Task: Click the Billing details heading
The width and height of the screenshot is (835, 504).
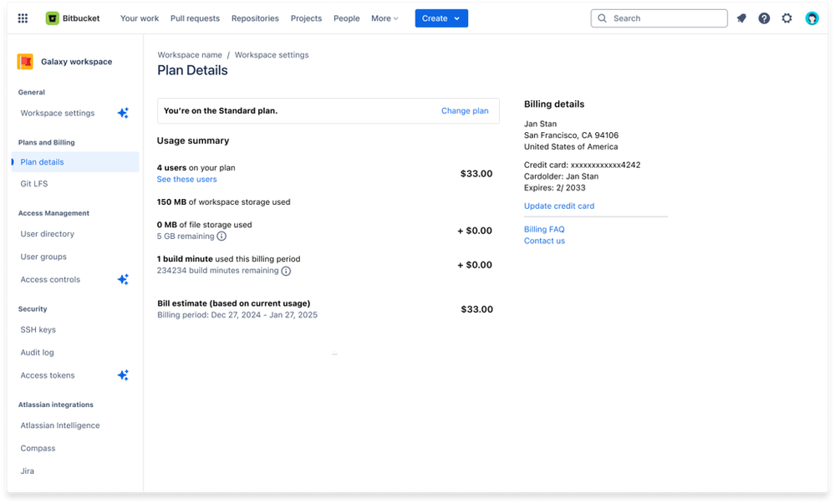Action: pyautogui.click(x=554, y=104)
